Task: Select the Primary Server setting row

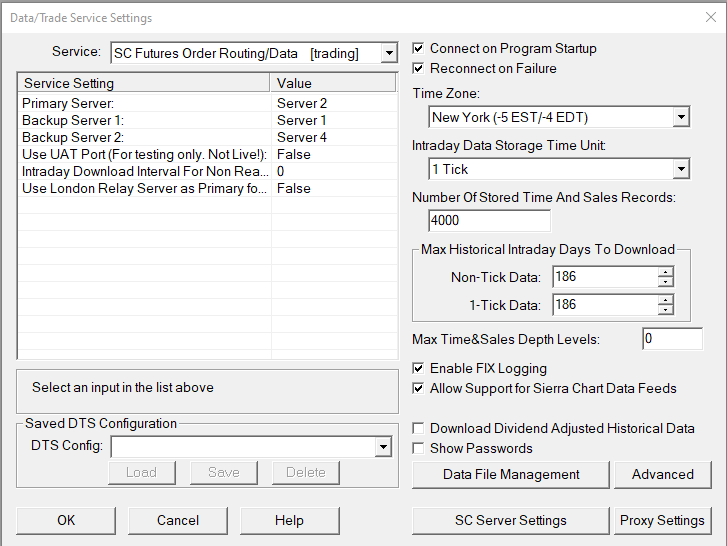Action: pyautogui.click(x=208, y=103)
